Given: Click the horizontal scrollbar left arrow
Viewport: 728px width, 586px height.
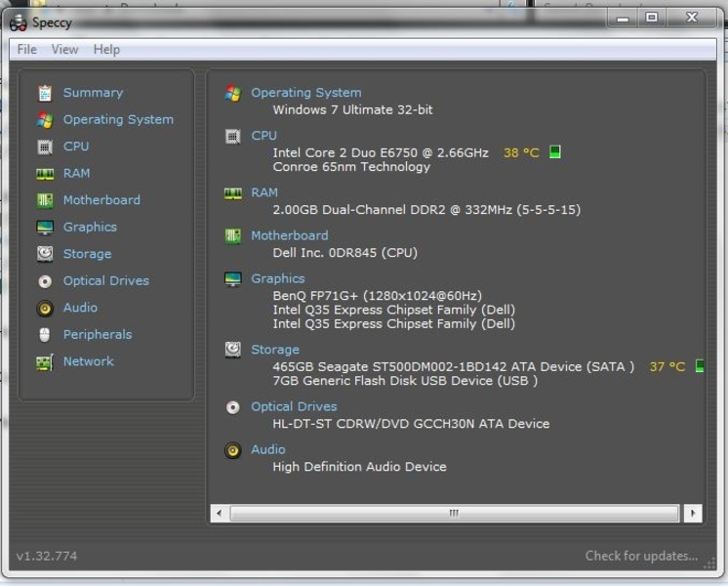Looking at the screenshot, I should (220, 514).
